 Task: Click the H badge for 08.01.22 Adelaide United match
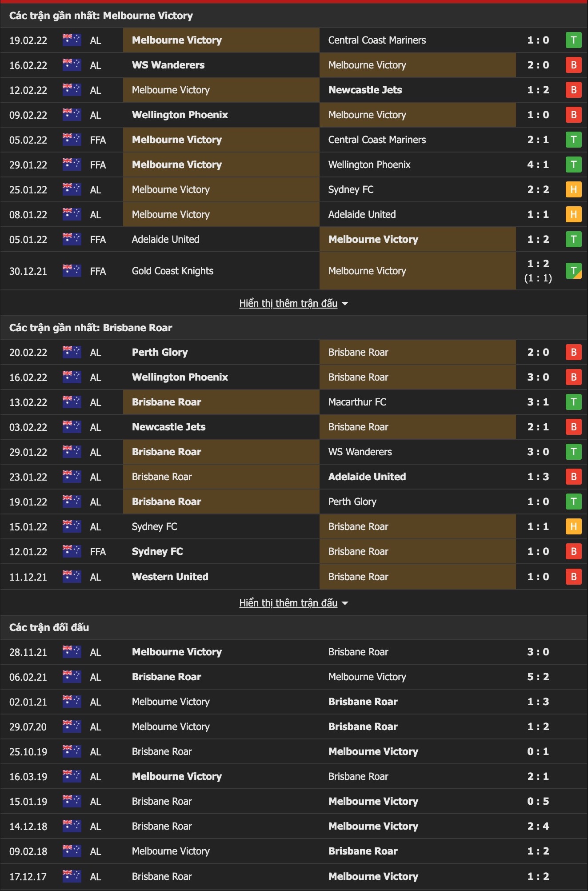pyautogui.click(x=573, y=214)
